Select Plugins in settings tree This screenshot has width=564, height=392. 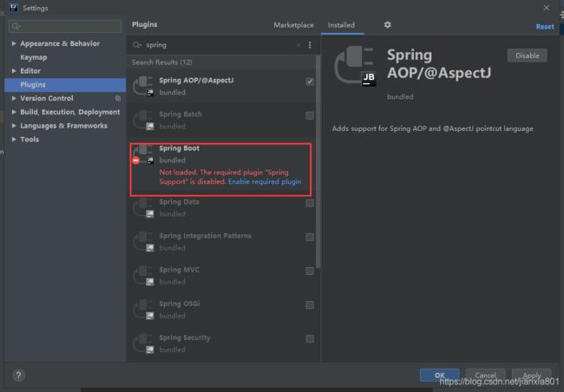(x=65, y=84)
